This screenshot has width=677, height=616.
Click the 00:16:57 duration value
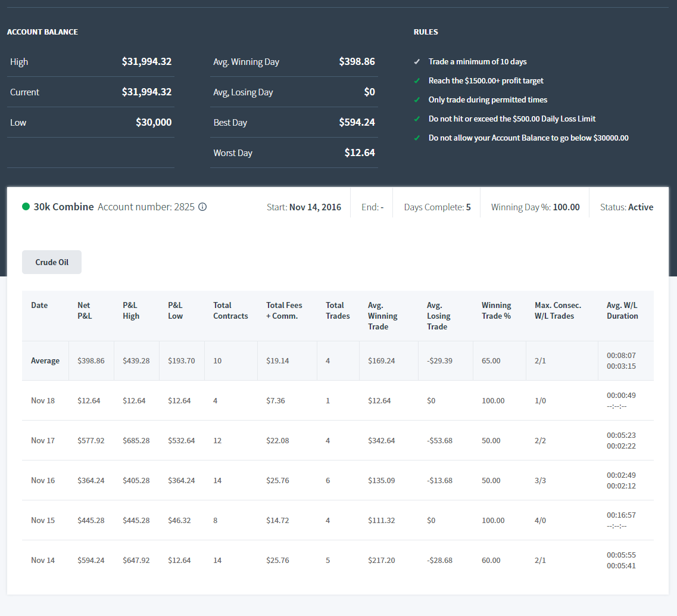pyautogui.click(x=621, y=515)
